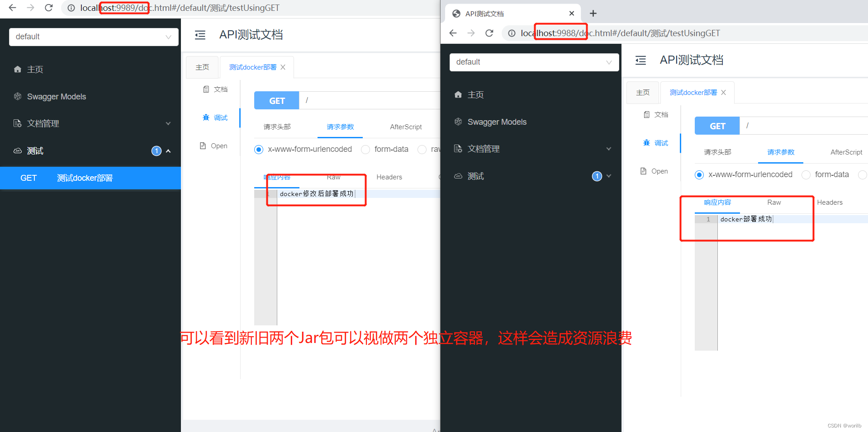Click 调试 bug icon in right window

[x=647, y=143]
